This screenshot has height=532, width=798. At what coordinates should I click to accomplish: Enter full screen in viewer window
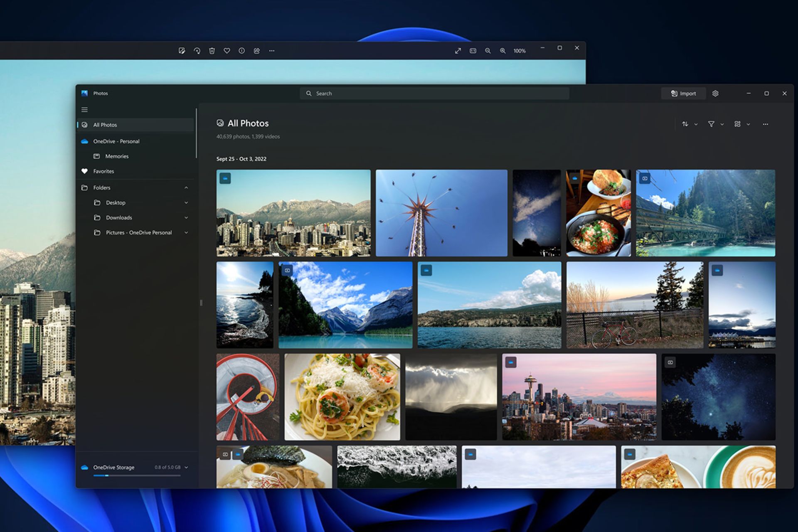coord(458,51)
